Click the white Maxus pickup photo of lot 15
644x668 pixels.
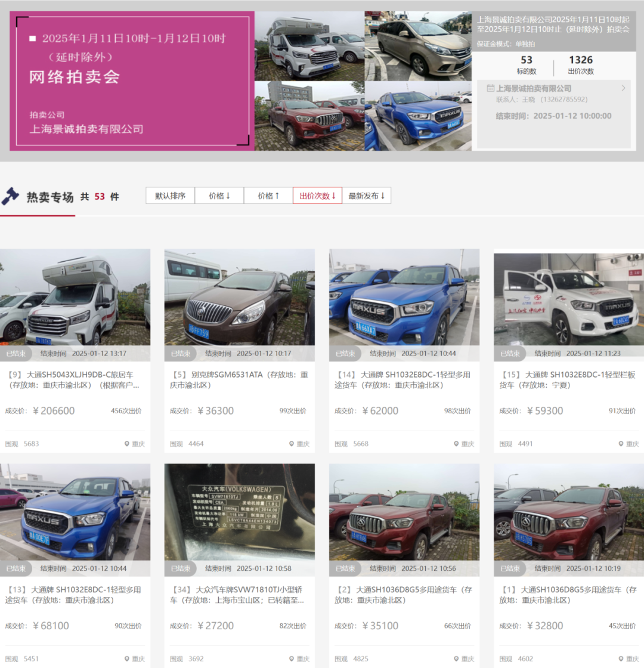[x=569, y=299]
